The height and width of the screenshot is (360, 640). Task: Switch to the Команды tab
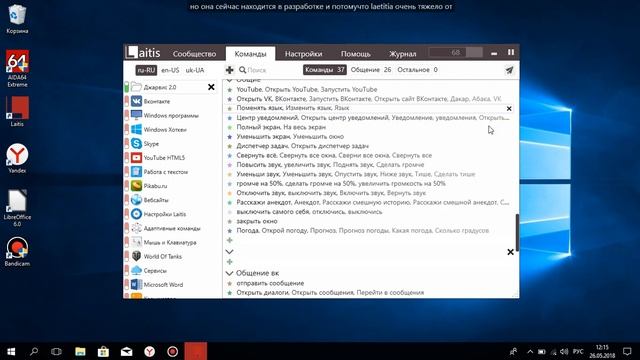tap(250, 53)
